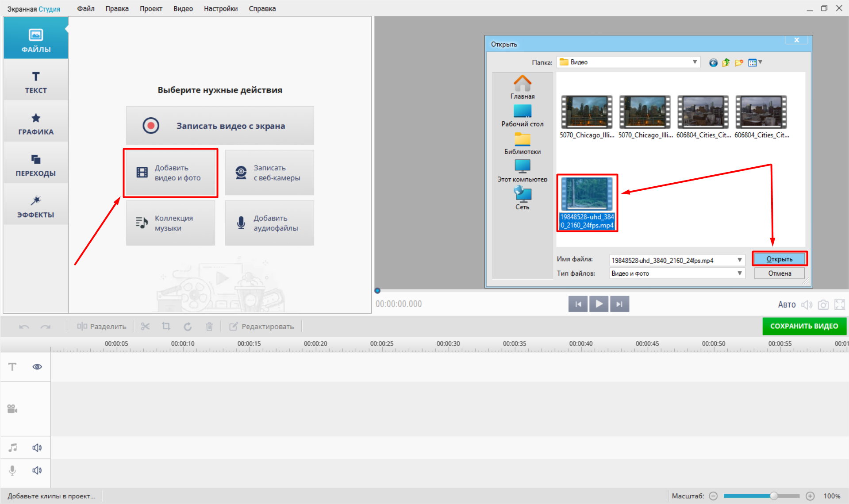The image size is (849, 504).
Task: Switch to the Эффекты tab
Action: pos(36,206)
